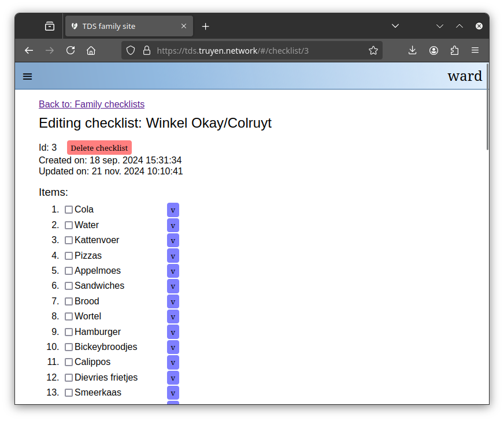Open the extensions icon
Image resolution: width=504 pixels, height=421 pixels.
click(454, 50)
